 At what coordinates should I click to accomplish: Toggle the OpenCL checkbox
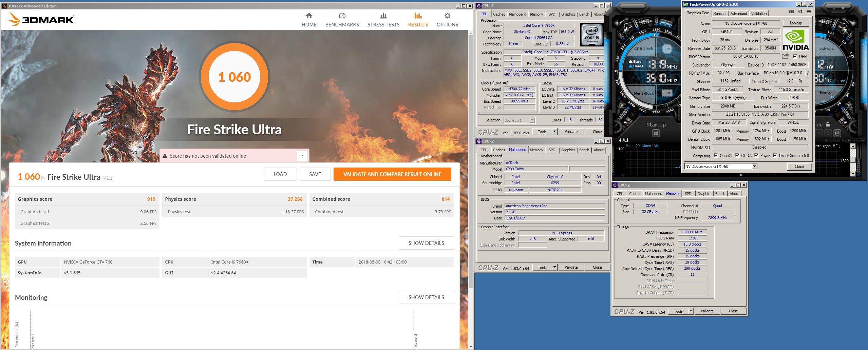pyautogui.click(x=716, y=155)
